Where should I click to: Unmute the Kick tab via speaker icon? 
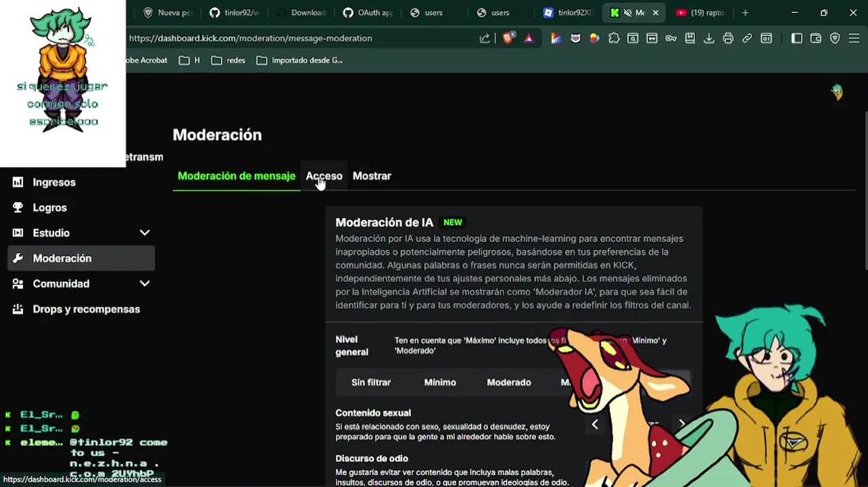pyautogui.click(x=627, y=13)
